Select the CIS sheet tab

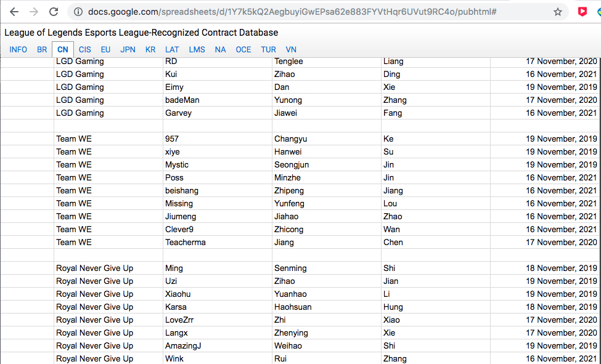[85, 49]
